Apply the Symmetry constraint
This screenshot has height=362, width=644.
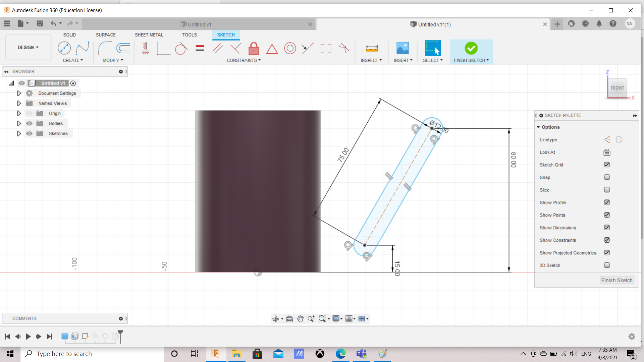click(326, 48)
